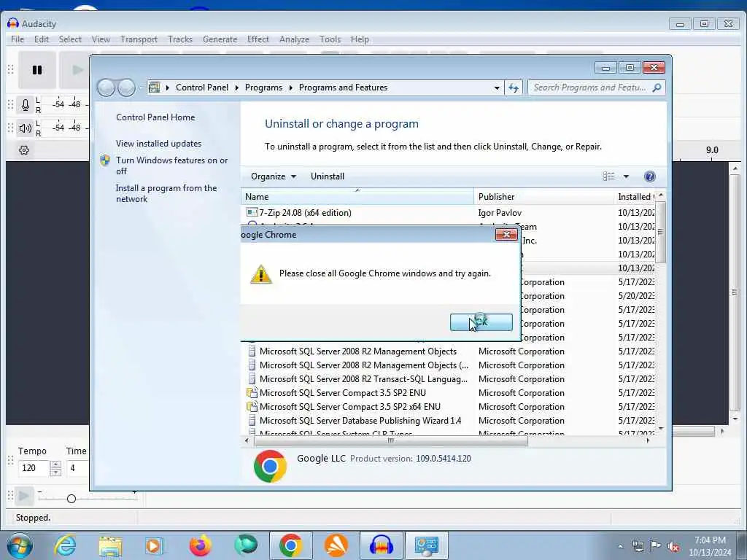
Task: Open Audacity audio setup gear icon
Action: (x=24, y=150)
